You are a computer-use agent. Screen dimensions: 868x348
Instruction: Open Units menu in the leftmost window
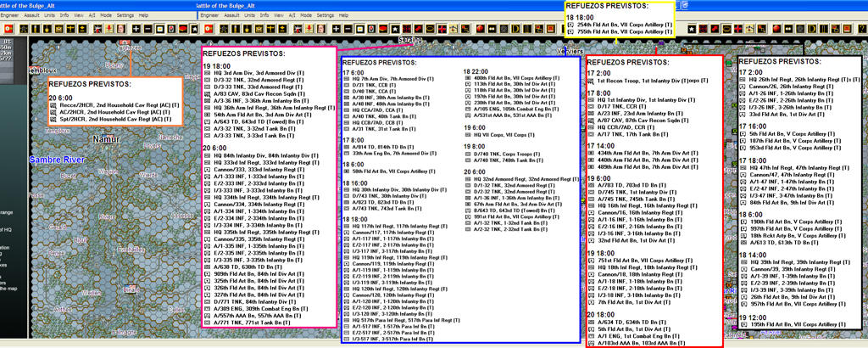point(50,15)
